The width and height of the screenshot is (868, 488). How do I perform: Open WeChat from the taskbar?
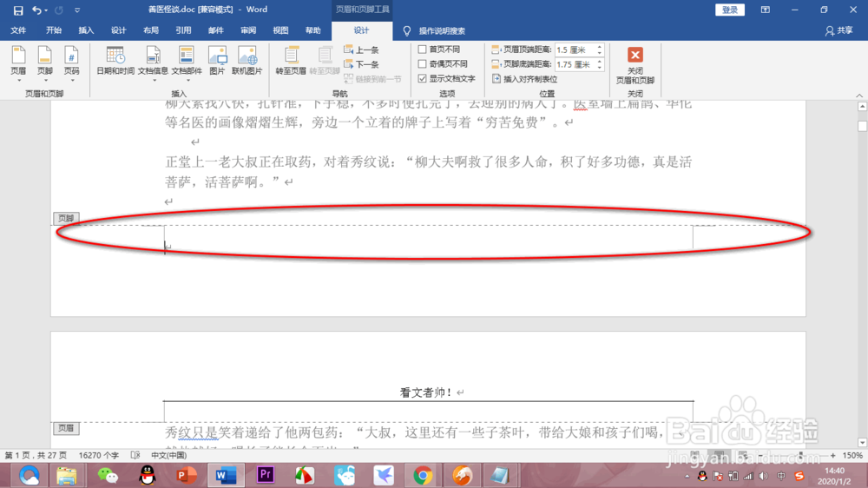(108, 475)
